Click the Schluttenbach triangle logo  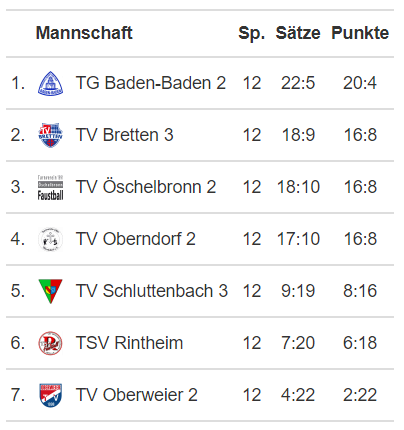pyautogui.click(x=50, y=291)
